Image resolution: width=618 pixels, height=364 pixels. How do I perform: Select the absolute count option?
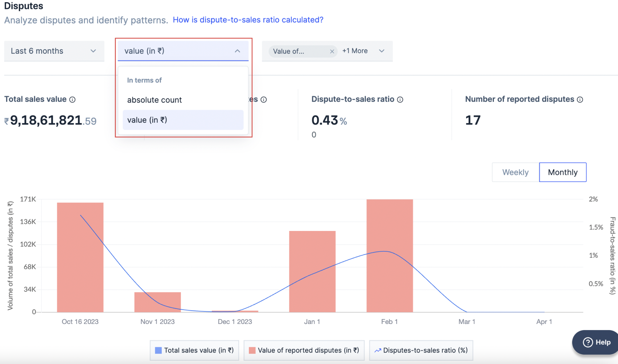183,100
